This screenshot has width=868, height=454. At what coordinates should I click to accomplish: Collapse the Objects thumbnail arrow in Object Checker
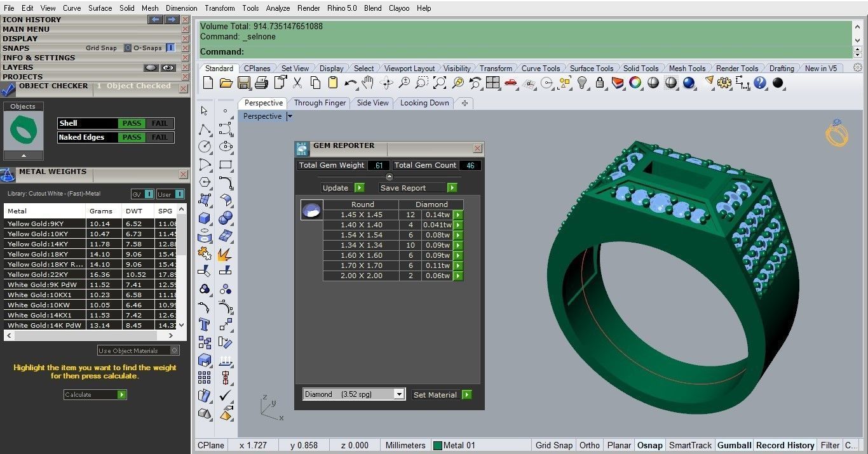point(24,156)
